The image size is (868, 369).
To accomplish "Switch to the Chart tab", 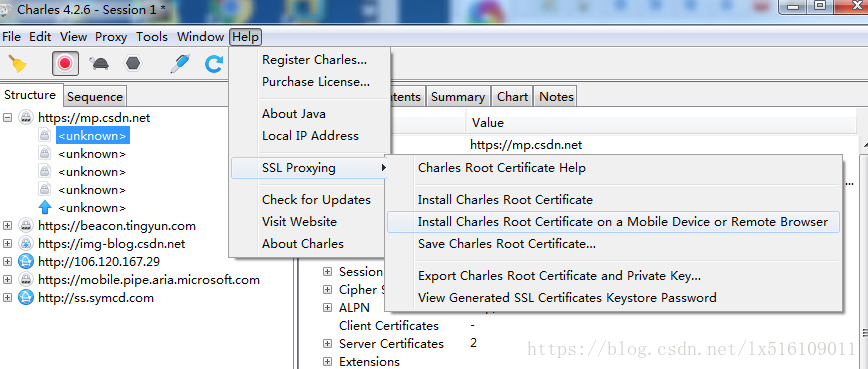I will point(512,97).
